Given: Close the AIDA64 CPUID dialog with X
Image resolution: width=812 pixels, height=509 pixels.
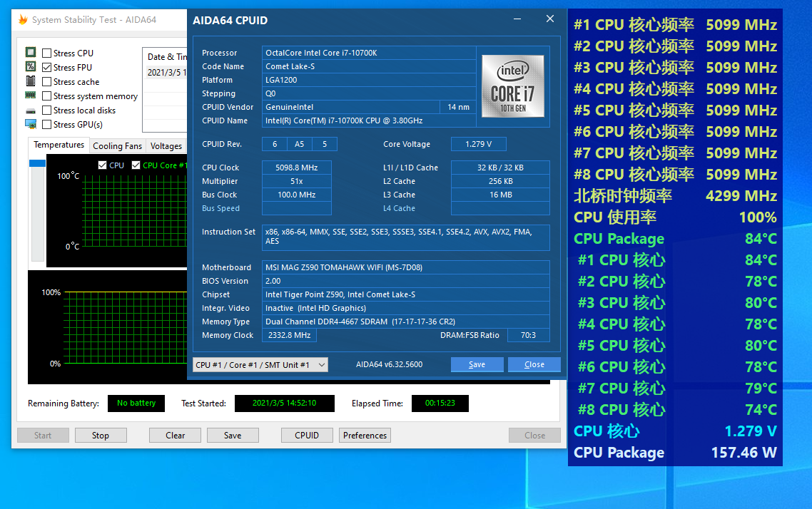Looking at the screenshot, I should pyautogui.click(x=550, y=19).
